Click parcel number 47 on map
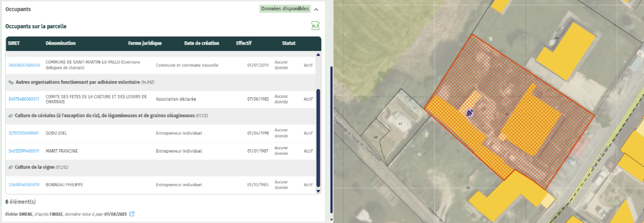This screenshot has height=223, width=644. [x=400, y=123]
